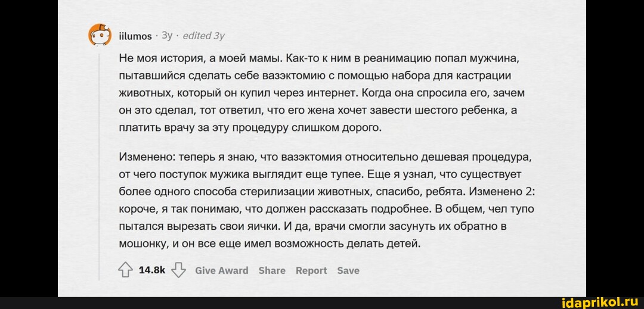
Task: Click the line beginning 'короче, я так понимаю'
Action: 327,209
